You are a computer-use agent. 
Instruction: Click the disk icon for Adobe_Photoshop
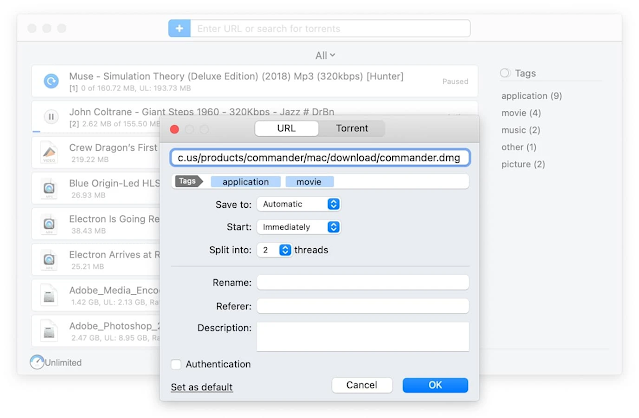point(49,331)
